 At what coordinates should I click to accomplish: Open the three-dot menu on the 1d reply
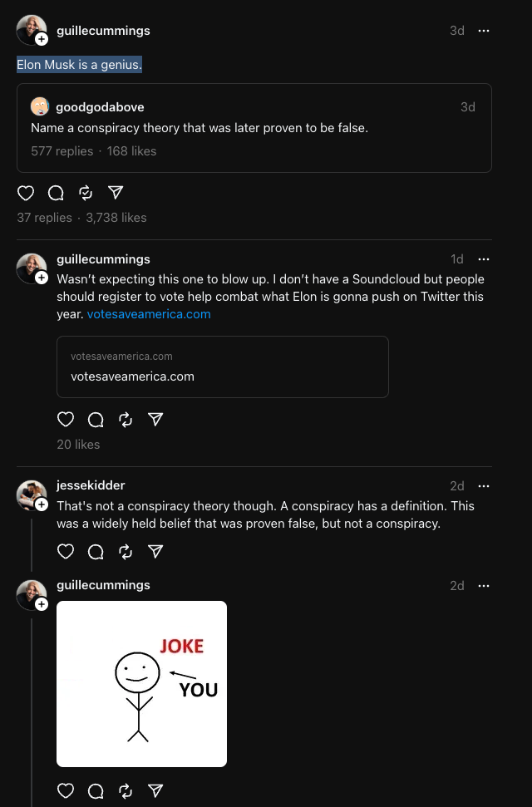tap(484, 258)
